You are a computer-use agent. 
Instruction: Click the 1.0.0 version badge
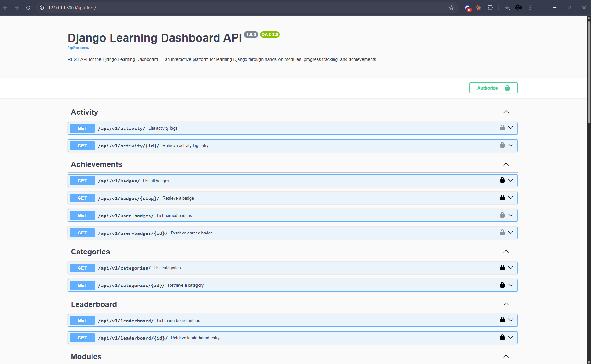pyautogui.click(x=251, y=35)
